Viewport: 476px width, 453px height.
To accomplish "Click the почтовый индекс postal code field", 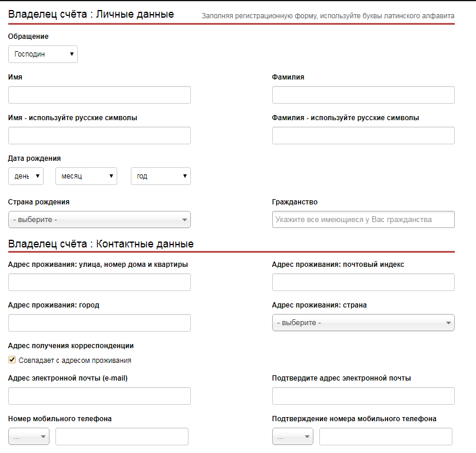I will (x=363, y=282).
